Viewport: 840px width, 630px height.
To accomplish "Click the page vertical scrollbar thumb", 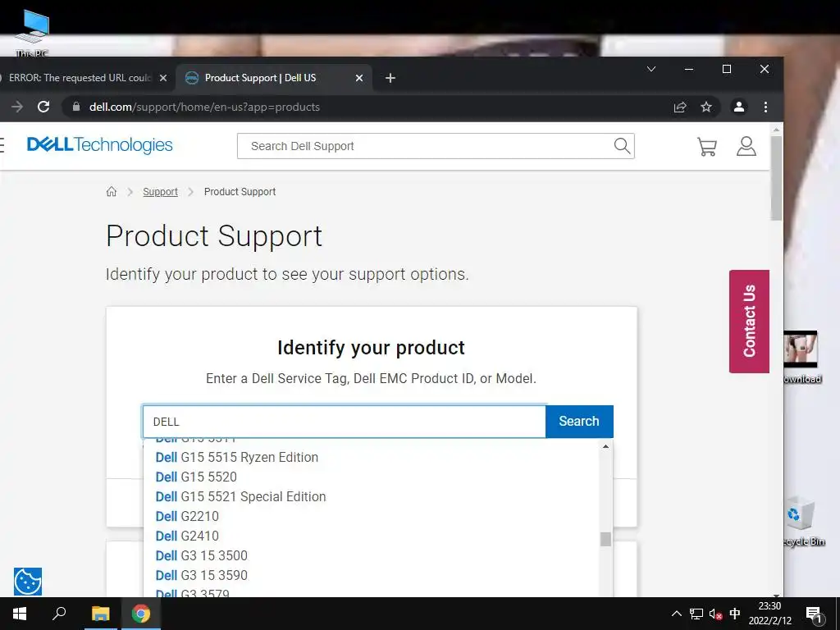I will point(776,178).
